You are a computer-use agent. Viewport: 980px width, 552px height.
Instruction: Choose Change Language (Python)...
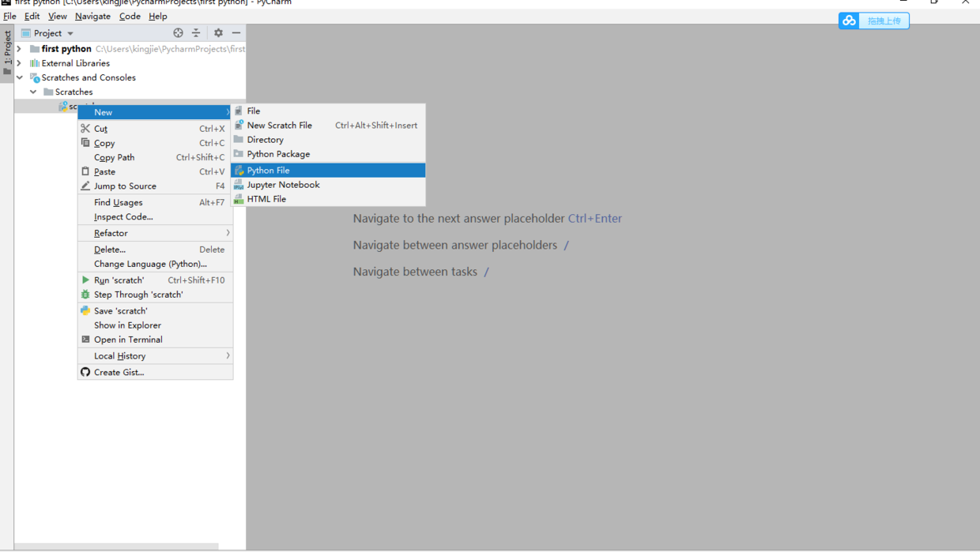155,264
